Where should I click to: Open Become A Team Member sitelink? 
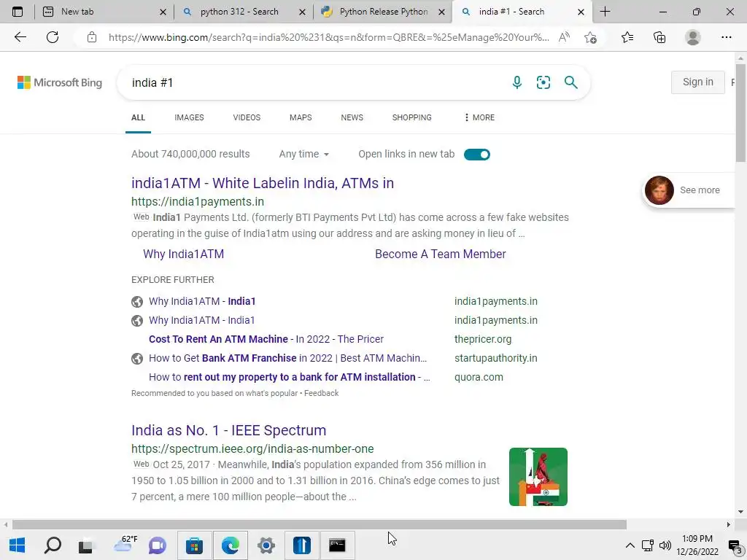click(440, 254)
